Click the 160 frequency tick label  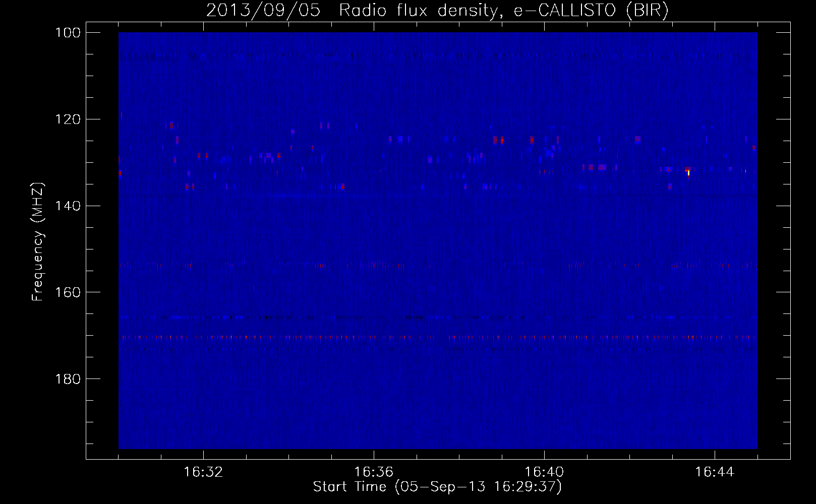69,292
